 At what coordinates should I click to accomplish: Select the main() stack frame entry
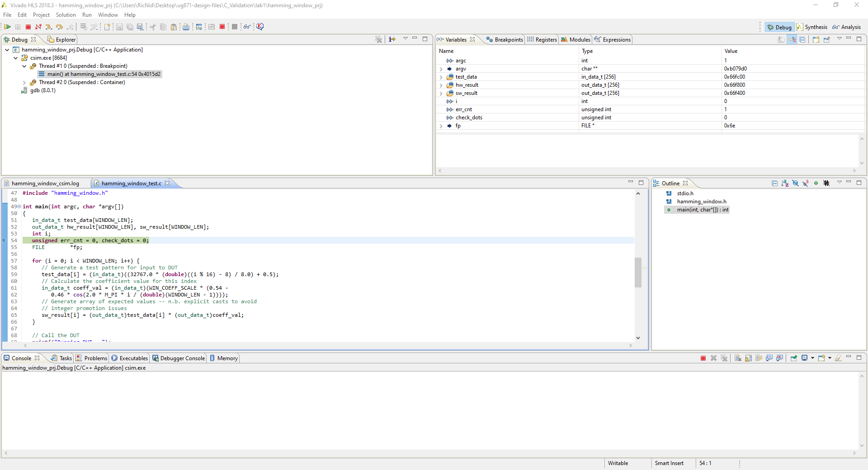coord(99,74)
